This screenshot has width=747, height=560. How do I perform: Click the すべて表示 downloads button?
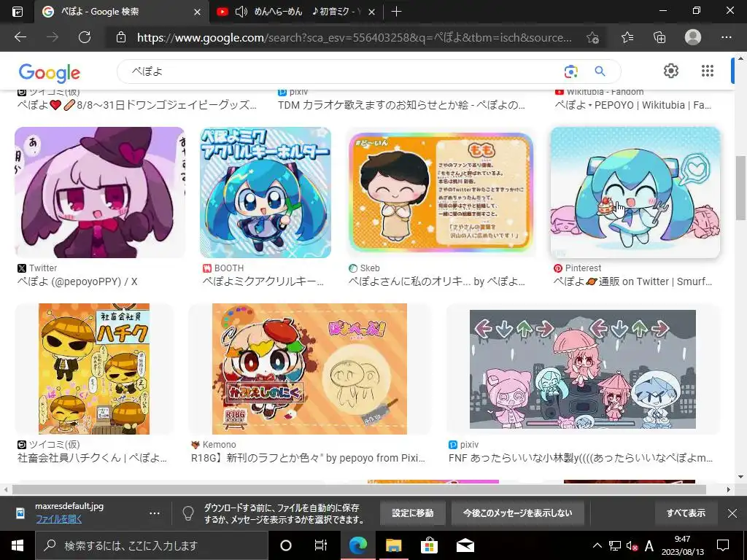(x=686, y=513)
